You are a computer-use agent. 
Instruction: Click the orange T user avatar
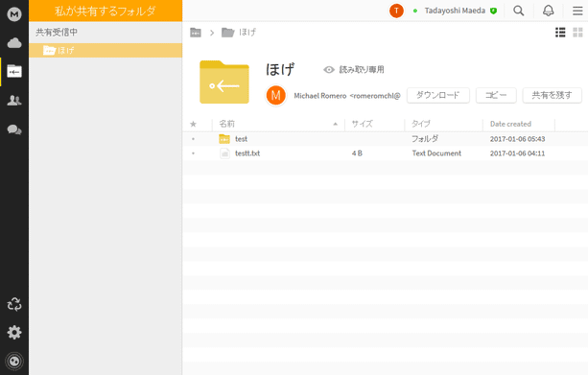(x=396, y=11)
